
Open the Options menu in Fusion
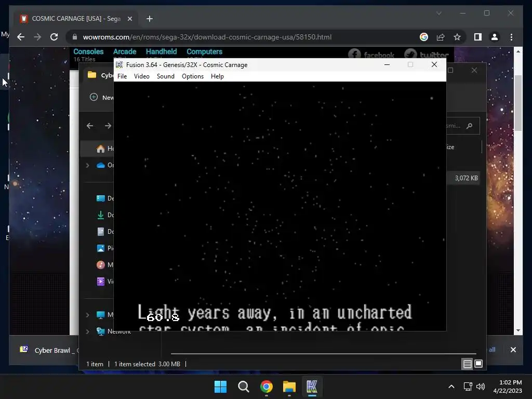click(x=193, y=76)
